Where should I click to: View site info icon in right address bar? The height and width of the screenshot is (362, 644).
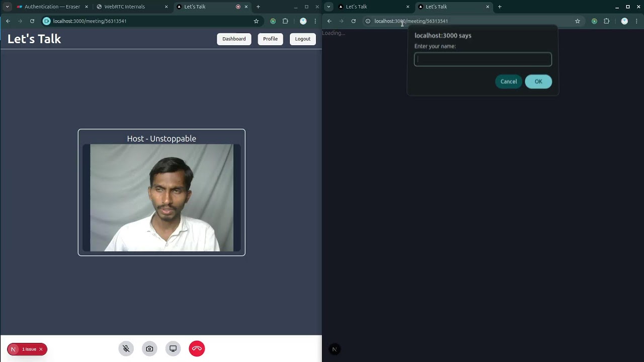click(368, 21)
